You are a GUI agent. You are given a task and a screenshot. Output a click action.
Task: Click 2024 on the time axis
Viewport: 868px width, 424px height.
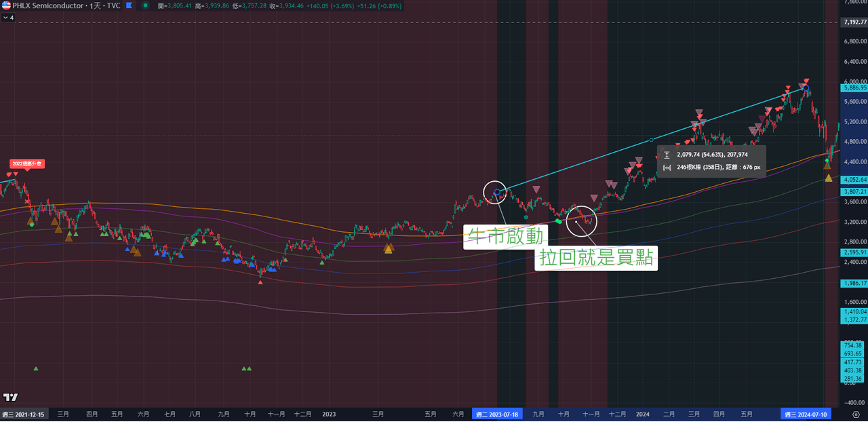click(x=643, y=415)
